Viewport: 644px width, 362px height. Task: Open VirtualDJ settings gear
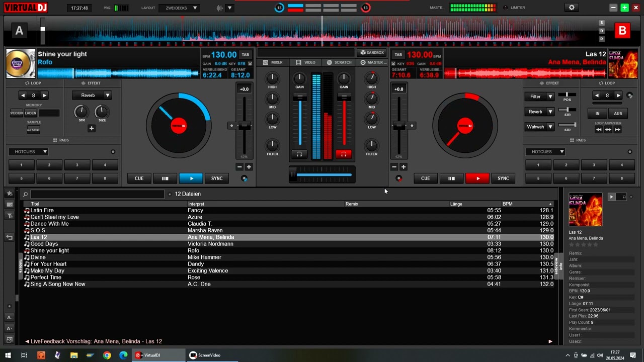tap(571, 8)
